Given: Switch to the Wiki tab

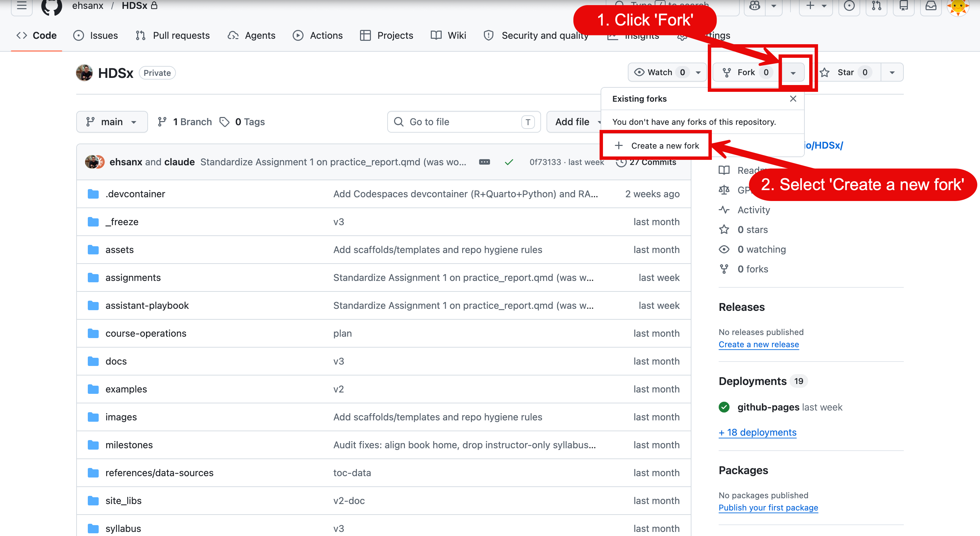Looking at the screenshot, I should click(448, 35).
